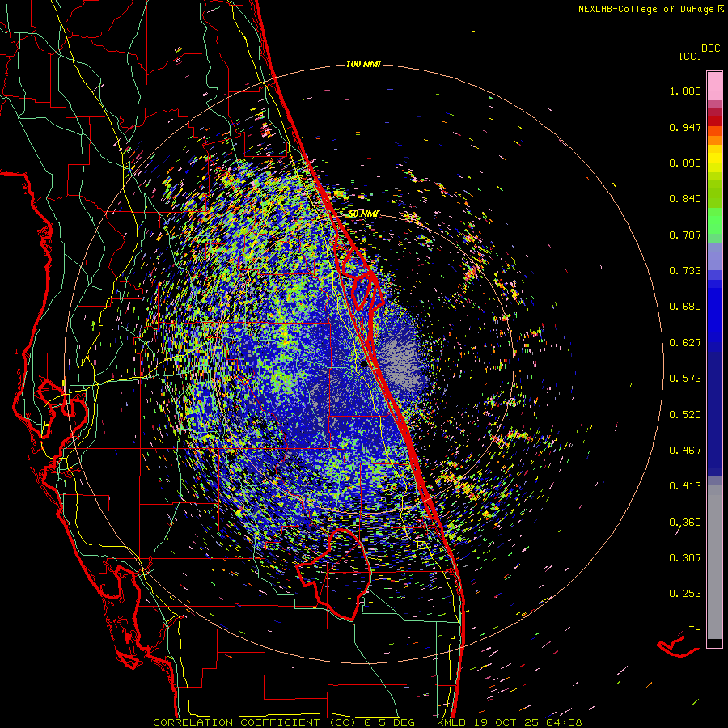Click the 0.893 color scale value
This screenshot has width=728, height=728.
pyautogui.click(x=685, y=163)
